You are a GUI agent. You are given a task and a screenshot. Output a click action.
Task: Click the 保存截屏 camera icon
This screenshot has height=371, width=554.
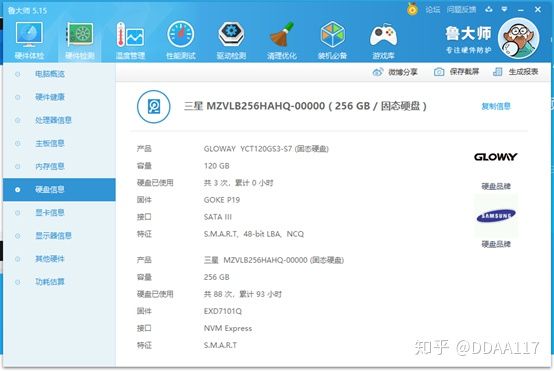click(x=439, y=72)
